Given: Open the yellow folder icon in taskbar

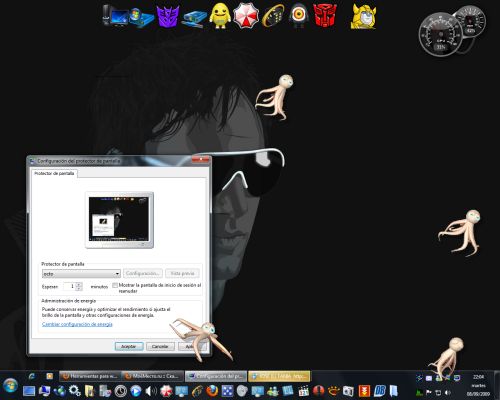Looking at the screenshot, I should 90,391.
